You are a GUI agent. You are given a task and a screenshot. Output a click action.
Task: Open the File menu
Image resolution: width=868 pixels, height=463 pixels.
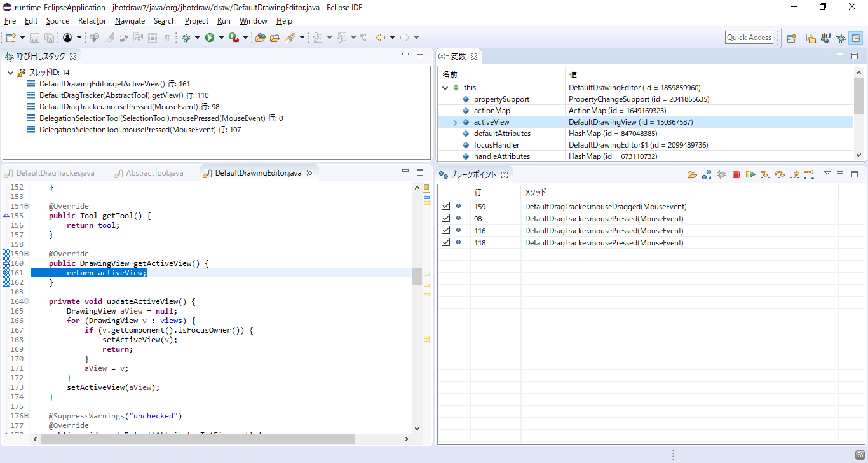pyautogui.click(x=10, y=21)
